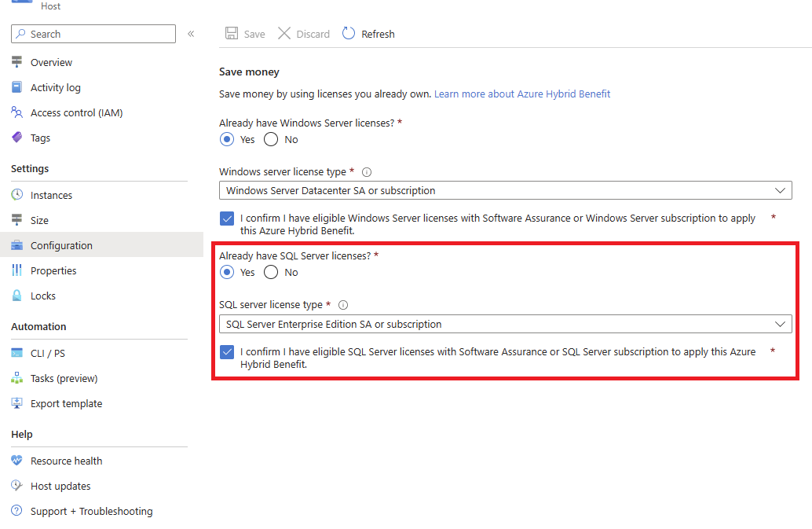Viewport: 812px width, 529px height.
Task: Click the CLI / PS icon
Action: (x=17, y=353)
